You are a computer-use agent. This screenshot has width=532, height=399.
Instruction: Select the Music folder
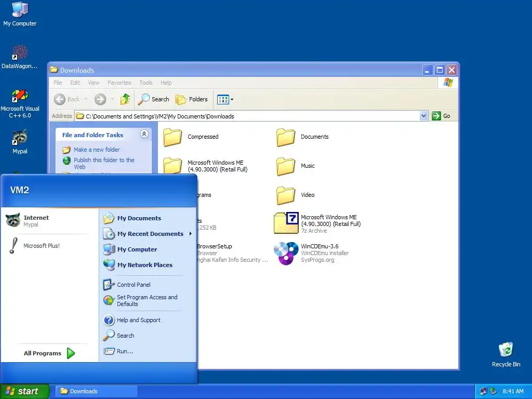296,166
